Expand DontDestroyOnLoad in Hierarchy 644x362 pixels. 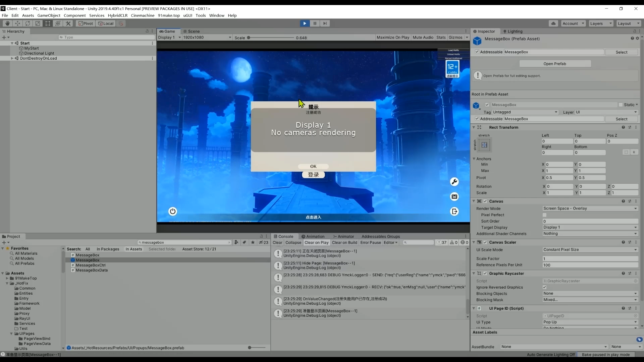(12, 58)
